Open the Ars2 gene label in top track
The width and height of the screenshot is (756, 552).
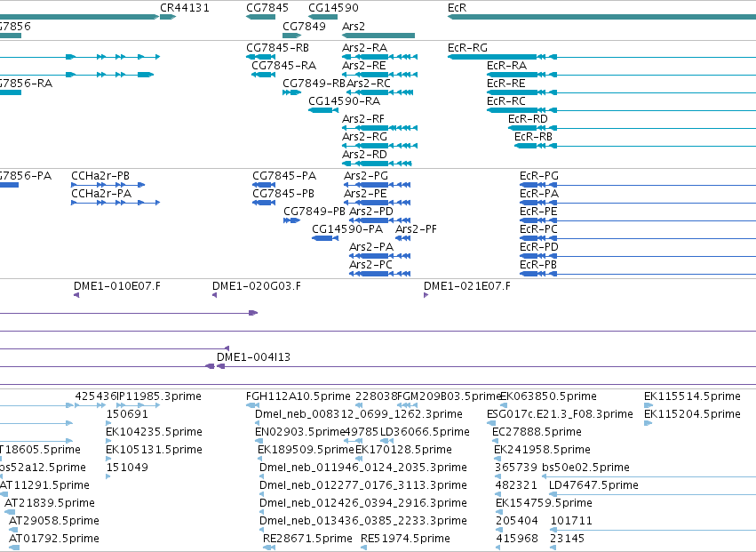point(354,26)
